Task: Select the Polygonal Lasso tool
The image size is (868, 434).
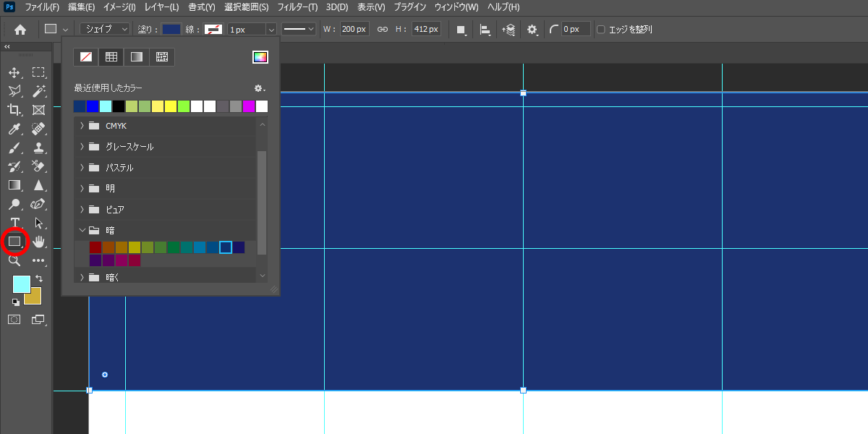Action: pyautogui.click(x=14, y=91)
